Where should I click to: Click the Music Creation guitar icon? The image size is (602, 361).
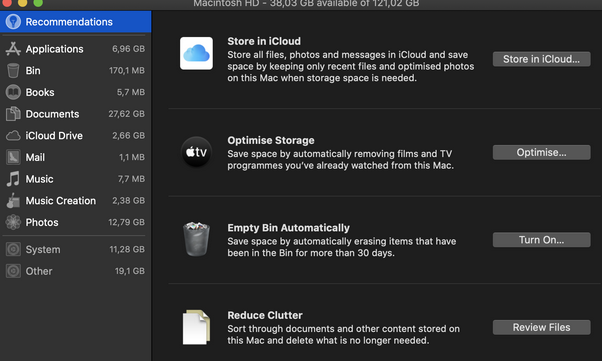coord(13,201)
